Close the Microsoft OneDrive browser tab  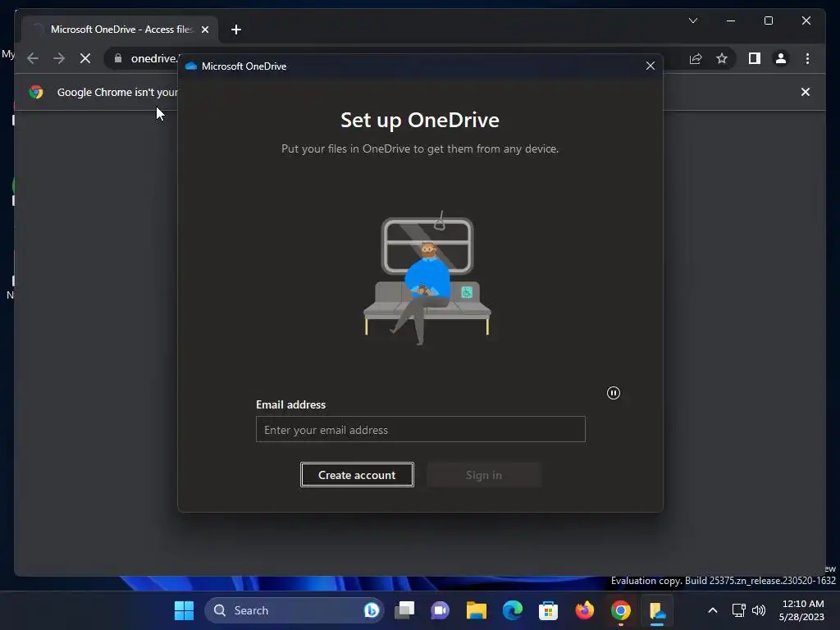205,30
